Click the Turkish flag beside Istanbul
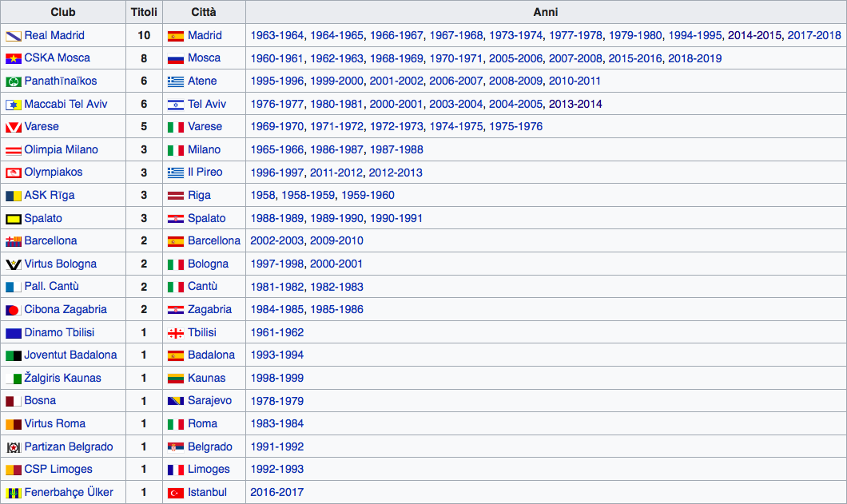This screenshot has width=847, height=504. pyautogui.click(x=176, y=493)
